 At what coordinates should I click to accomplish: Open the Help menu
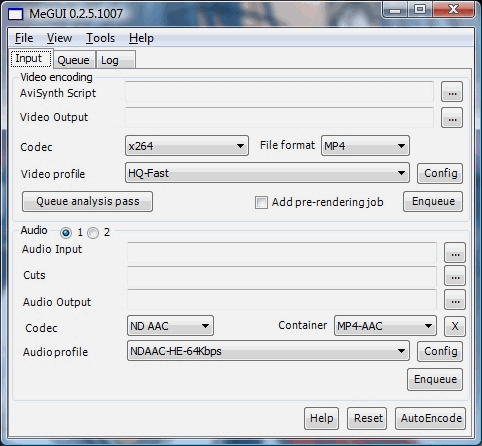(141, 38)
